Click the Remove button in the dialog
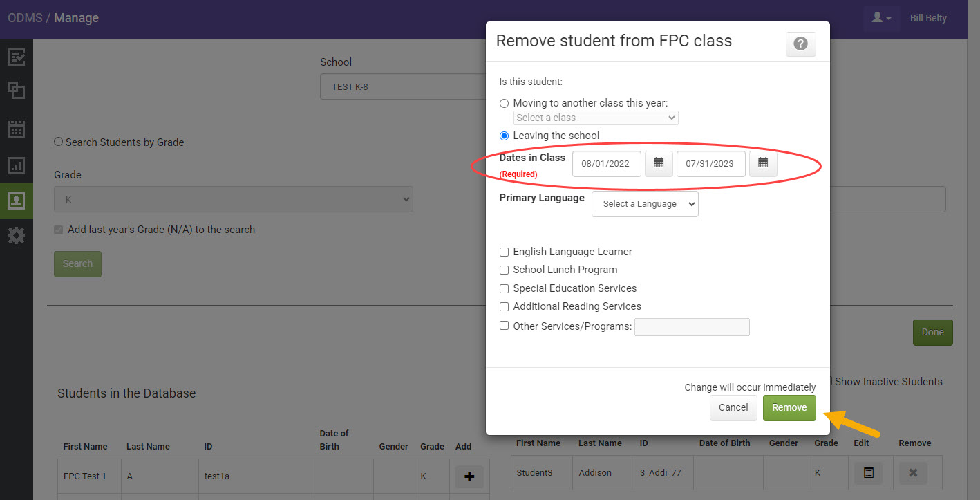980x500 pixels. click(x=789, y=407)
